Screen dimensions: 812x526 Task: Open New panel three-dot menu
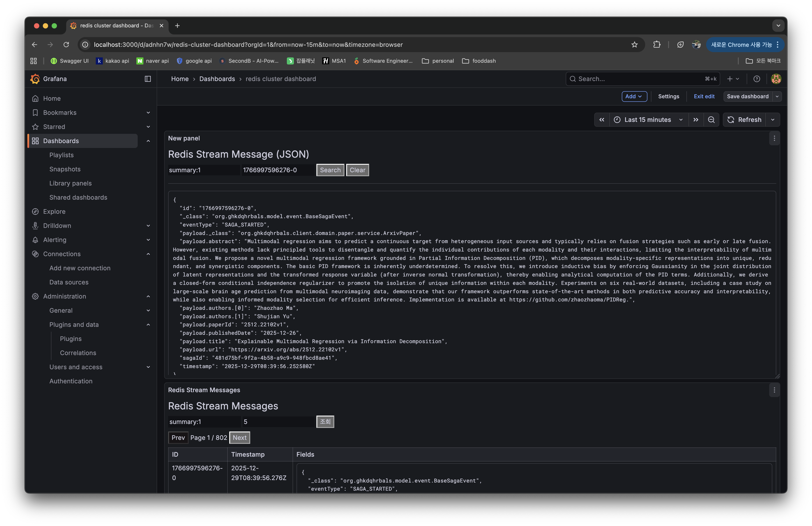coord(774,138)
